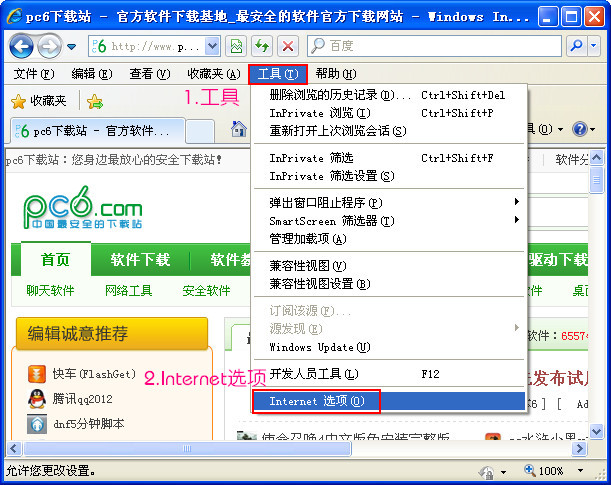Click the 快车(FlashGet) orange icon
Viewport: 611px width, 485px height.
pyautogui.click(x=37, y=374)
